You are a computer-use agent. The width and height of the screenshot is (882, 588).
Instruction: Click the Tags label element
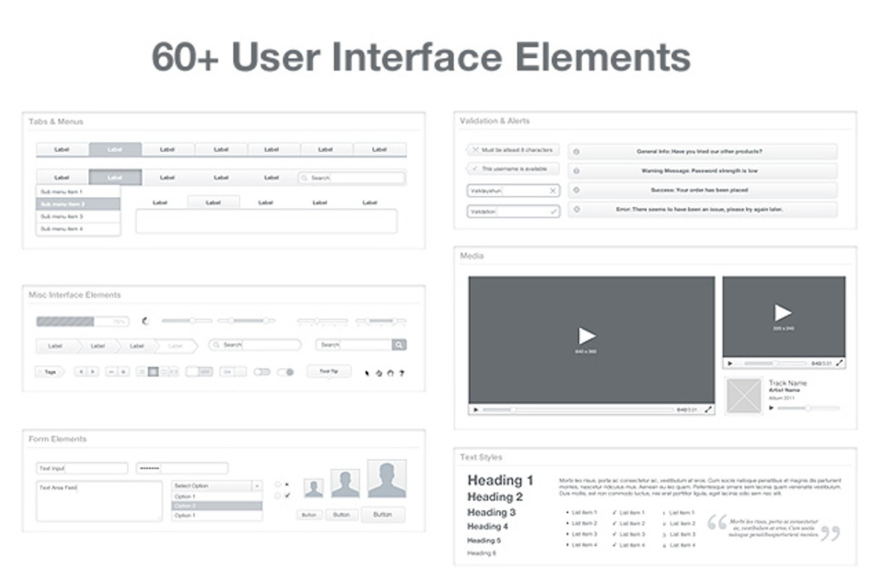49,371
